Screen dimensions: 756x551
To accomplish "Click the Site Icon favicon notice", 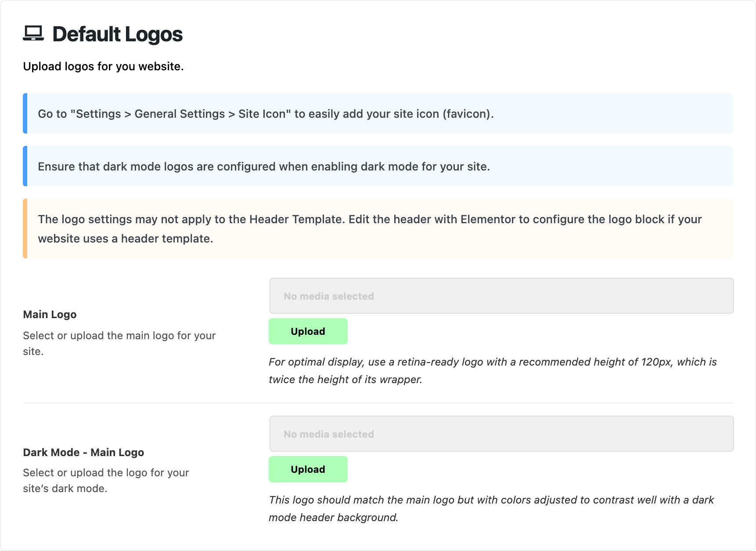I will (x=378, y=113).
